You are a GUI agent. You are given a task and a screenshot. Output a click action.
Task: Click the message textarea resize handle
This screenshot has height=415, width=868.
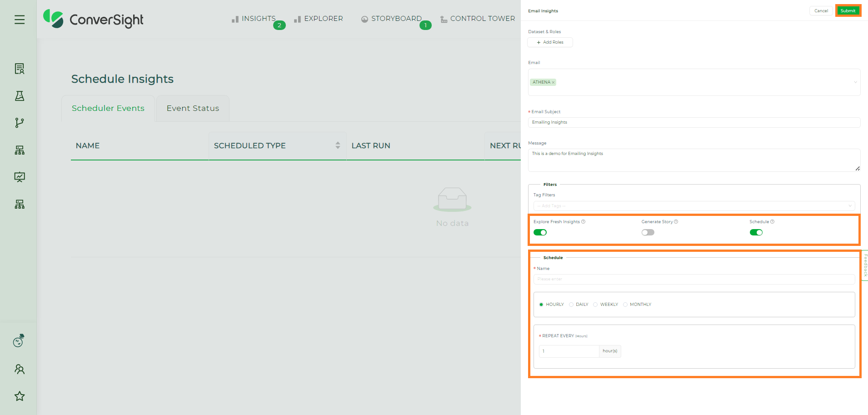tap(857, 169)
